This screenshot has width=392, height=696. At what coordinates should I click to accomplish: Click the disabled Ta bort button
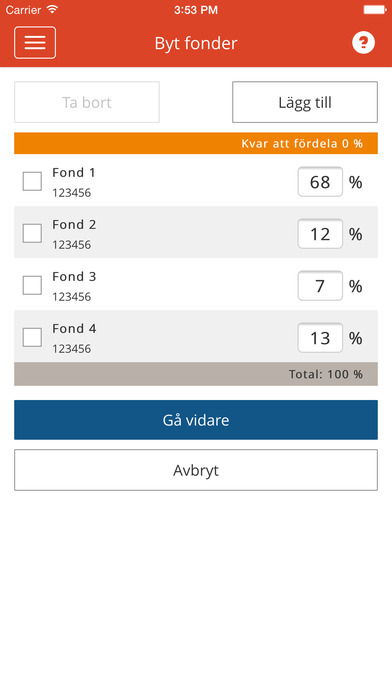click(x=87, y=102)
